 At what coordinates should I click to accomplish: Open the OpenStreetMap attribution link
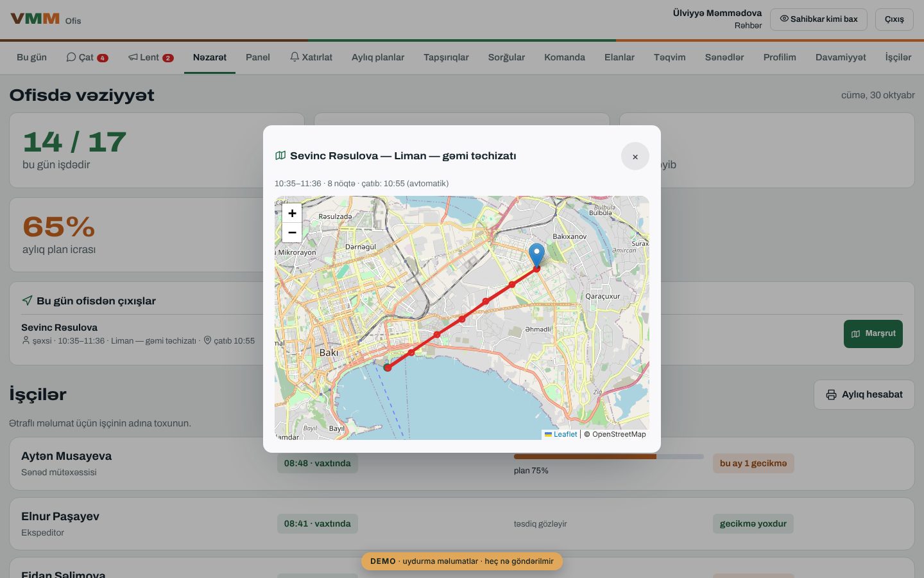point(615,434)
